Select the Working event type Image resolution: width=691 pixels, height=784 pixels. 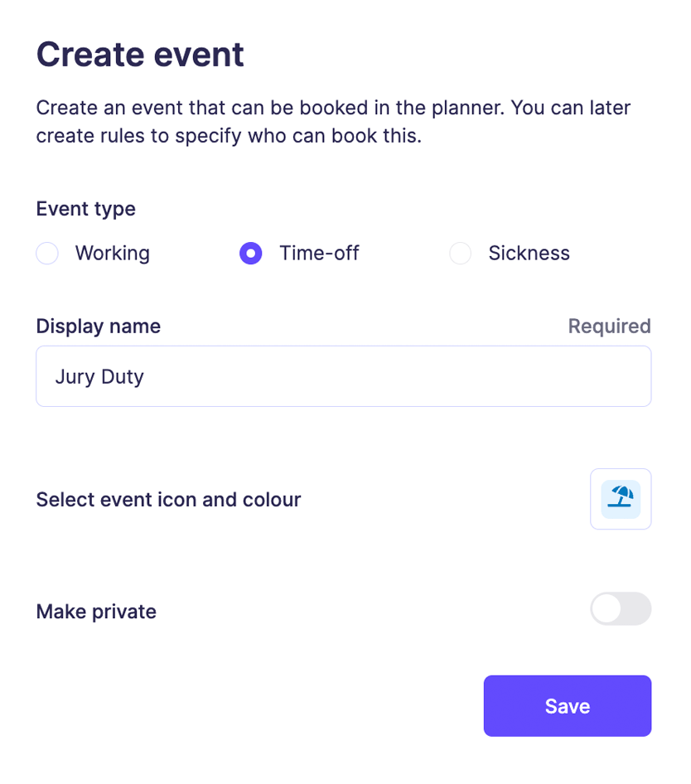tap(46, 253)
